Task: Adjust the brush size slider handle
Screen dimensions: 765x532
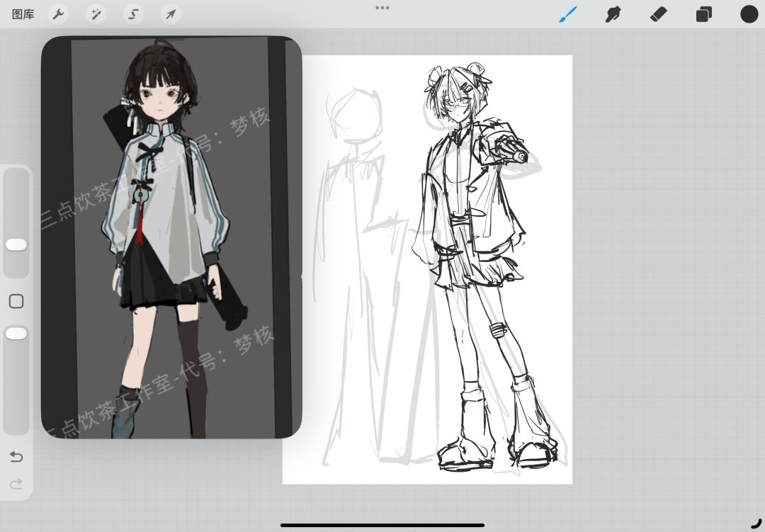Action: (x=16, y=245)
